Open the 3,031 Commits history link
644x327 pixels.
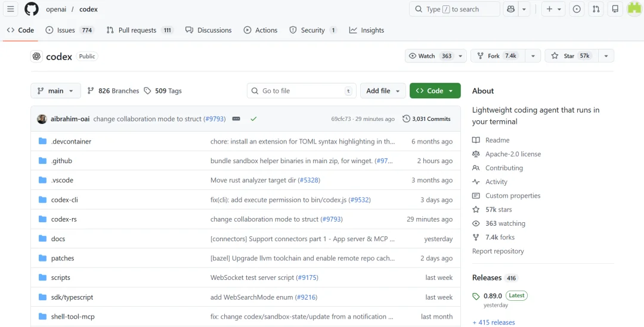[426, 119]
